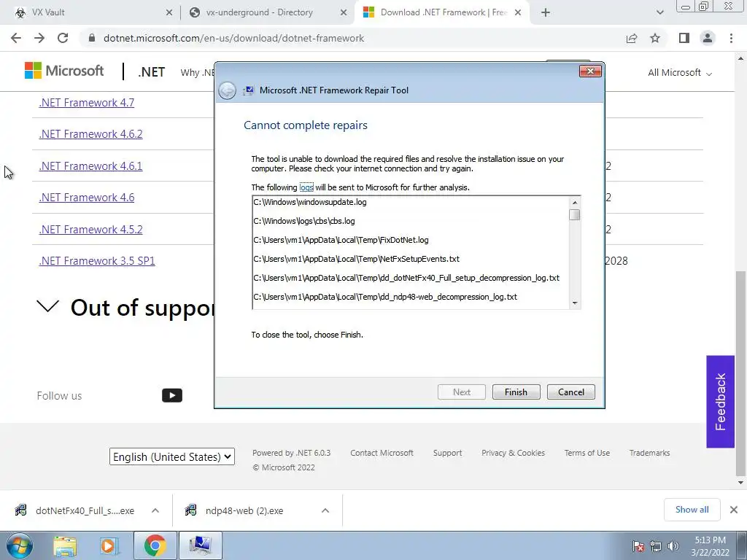Click Chrome icon in the taskbar
Image resolution: width=747 pixels, height=560 pixels.
[x=155, y=545]
